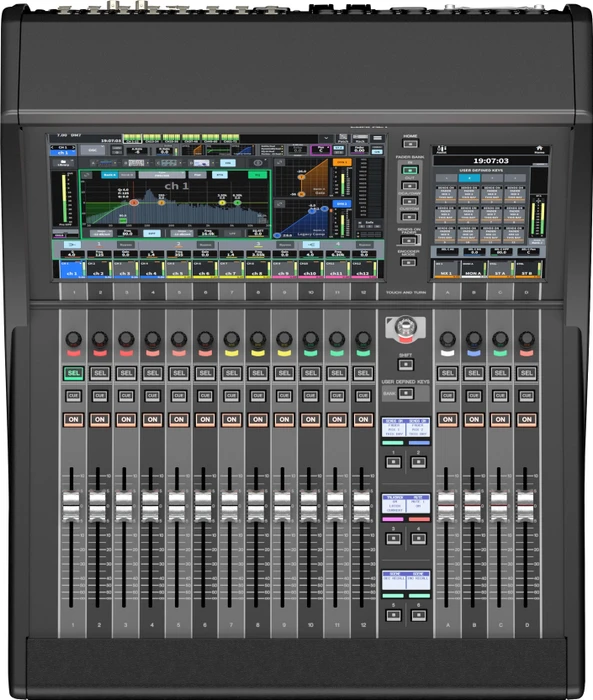
Task: Toggle the ON key of fader strip 1
Action: tap(74, 420)
